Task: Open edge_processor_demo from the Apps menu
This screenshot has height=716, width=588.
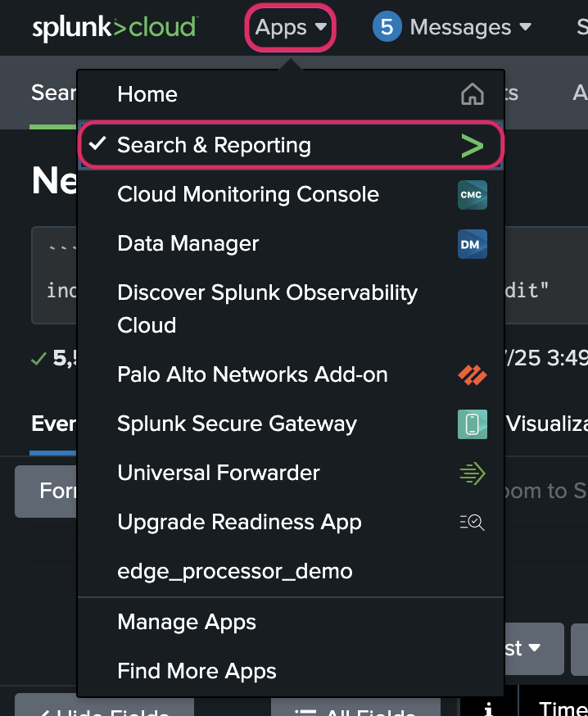Action: [x=235, y=571]
